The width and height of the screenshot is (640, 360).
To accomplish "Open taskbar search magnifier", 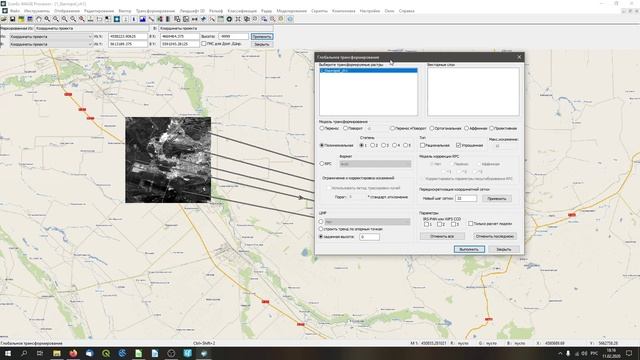I will 24,353.
